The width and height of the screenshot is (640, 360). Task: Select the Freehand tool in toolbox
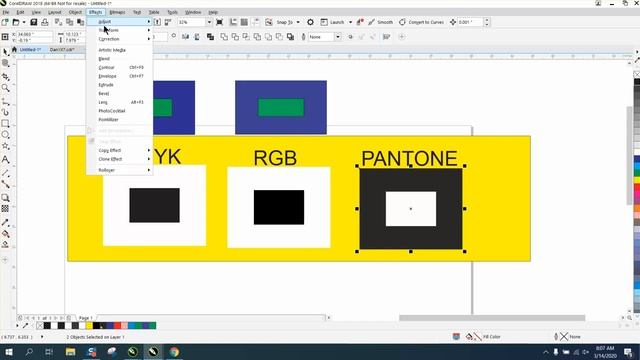pos(5,101)
